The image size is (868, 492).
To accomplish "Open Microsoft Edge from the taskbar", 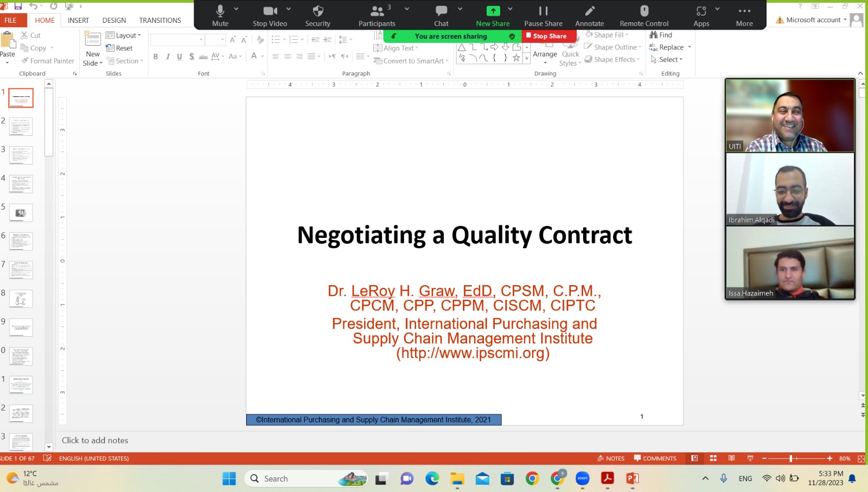I will [x=432, y=478].
